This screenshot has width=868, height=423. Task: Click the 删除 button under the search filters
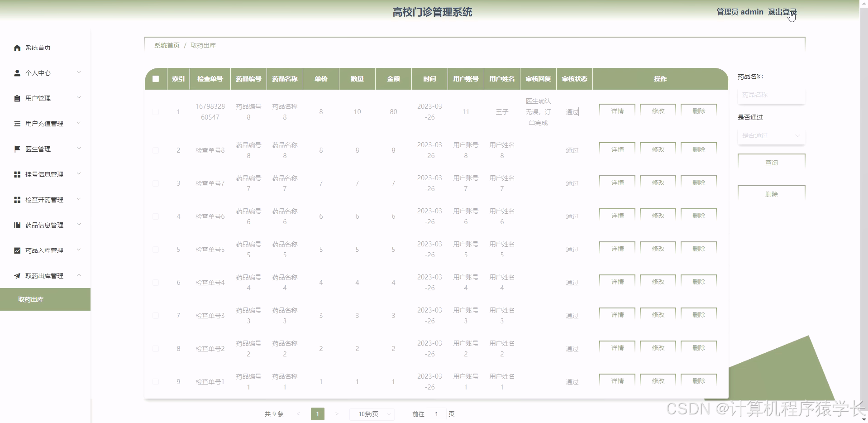pos(771,194)
